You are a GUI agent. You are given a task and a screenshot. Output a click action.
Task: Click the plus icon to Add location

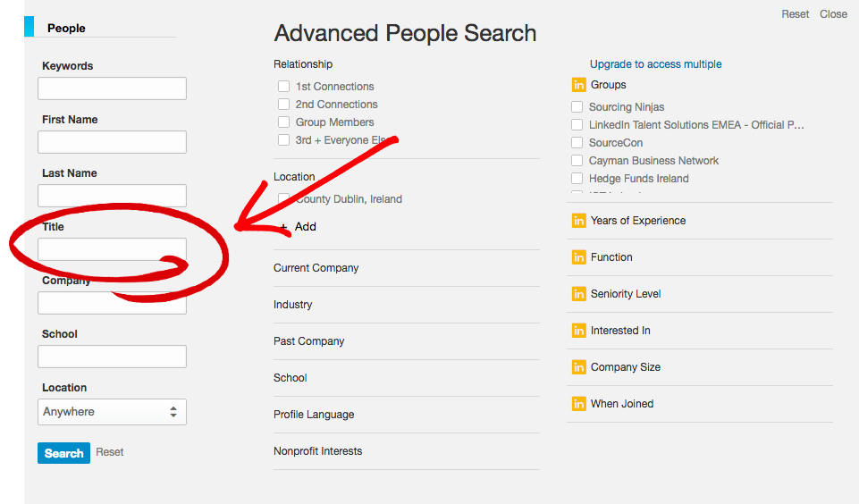(x=283, y=227)
